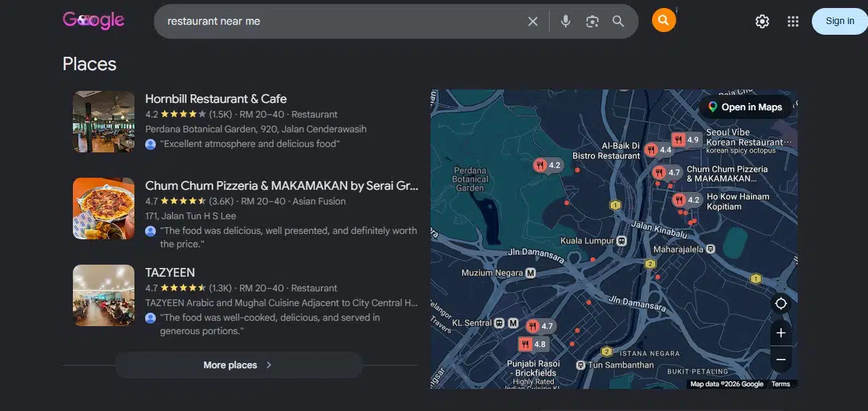Image resolution: width=868 pixels, height=411 pixels.
Task: Click the Kuala Lumpur train station icon
Action: 622,241
